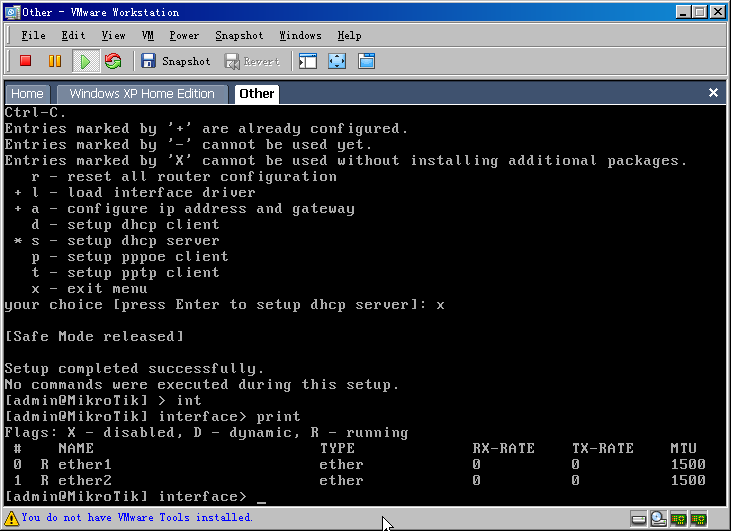
Task: Click the second network adapter status icon
Action: [699, 518]
